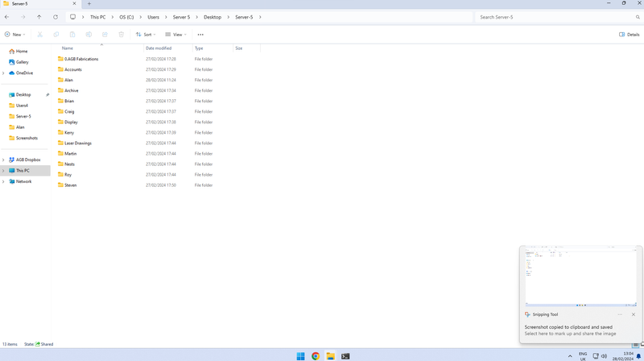Click the PC icon in address bar
This screenshot has height=361, width=644.
72,17
